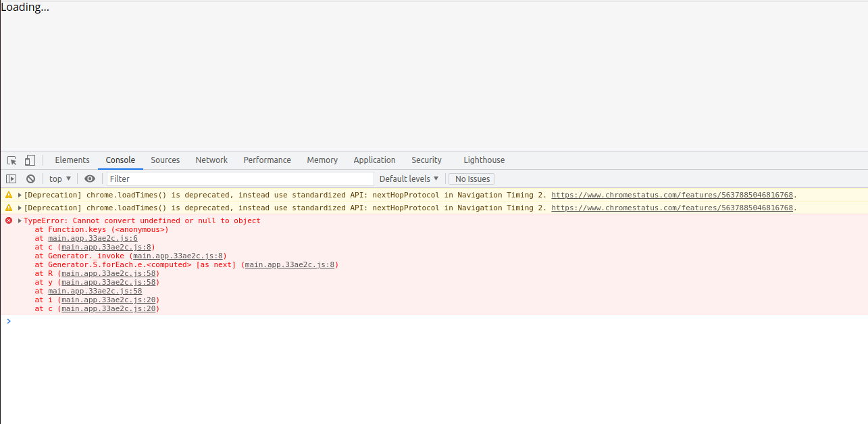Screen dimensions: 868x424
Task: Click the No Issues button
Action: click(471, 178)
